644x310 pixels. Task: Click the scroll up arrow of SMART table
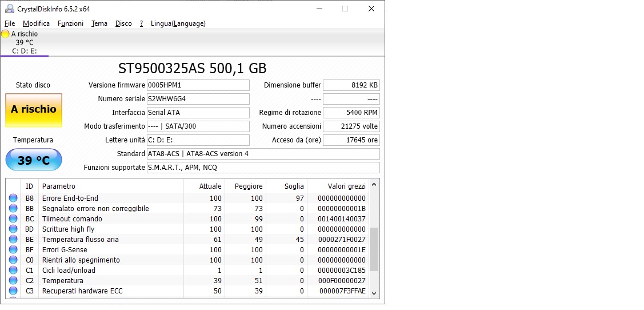coord(374,185)
